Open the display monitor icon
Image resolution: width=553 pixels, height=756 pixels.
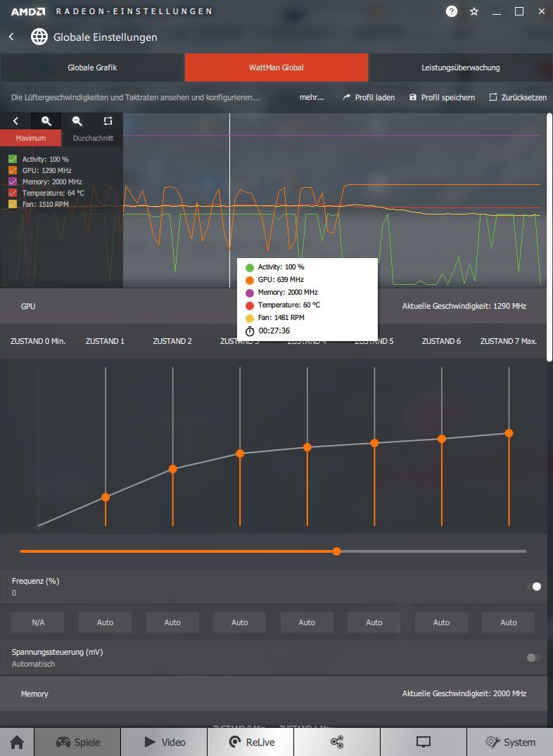[424, 742]
